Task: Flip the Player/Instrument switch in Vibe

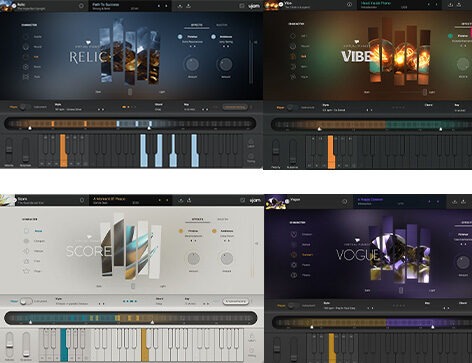Action: coord(292,107)
